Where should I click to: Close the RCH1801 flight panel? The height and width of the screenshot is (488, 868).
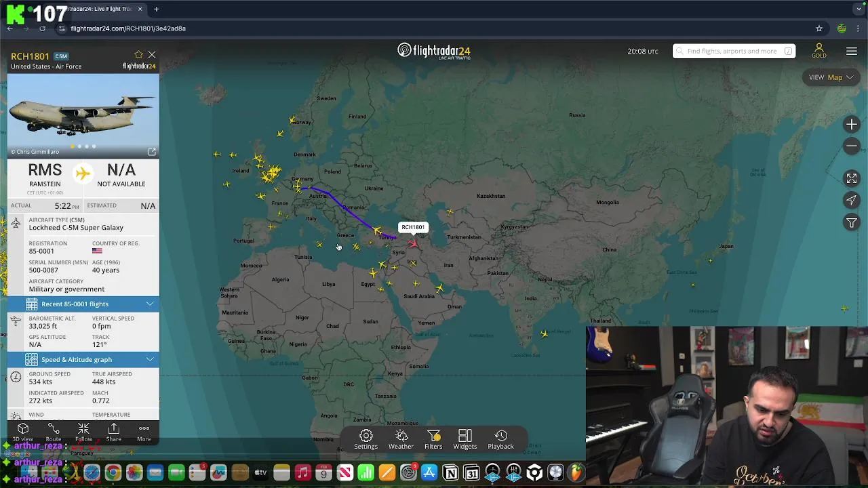(x=152, y=55)
